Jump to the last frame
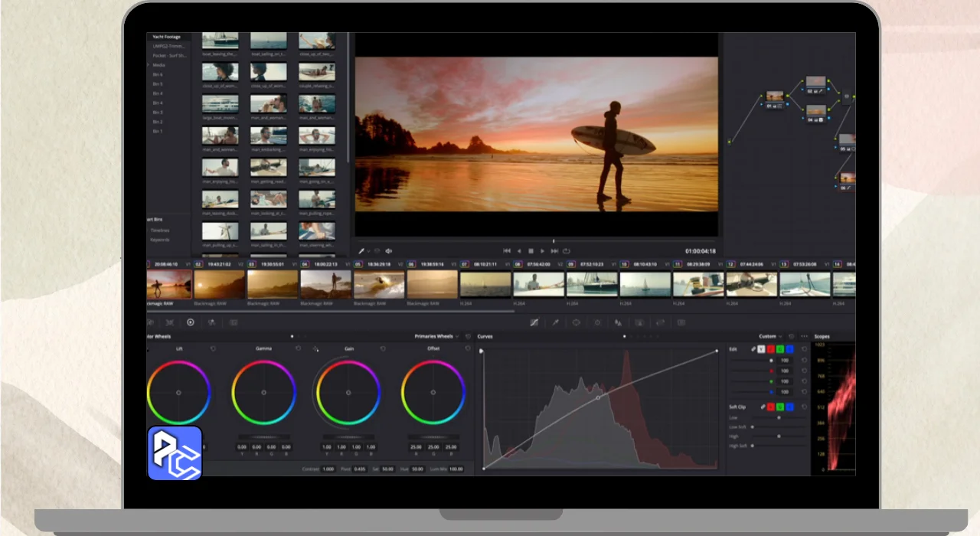980x536 pixels. [x=554, y=250]
